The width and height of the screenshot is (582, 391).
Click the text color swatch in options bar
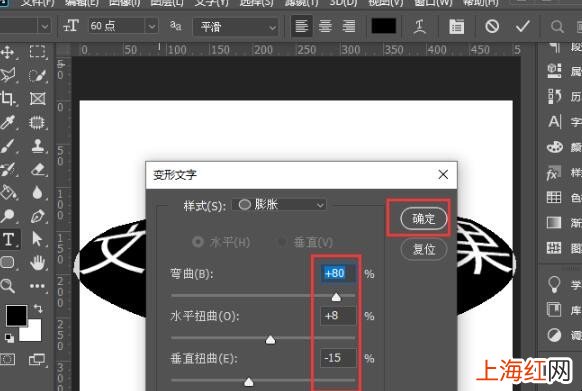[384, 26]
